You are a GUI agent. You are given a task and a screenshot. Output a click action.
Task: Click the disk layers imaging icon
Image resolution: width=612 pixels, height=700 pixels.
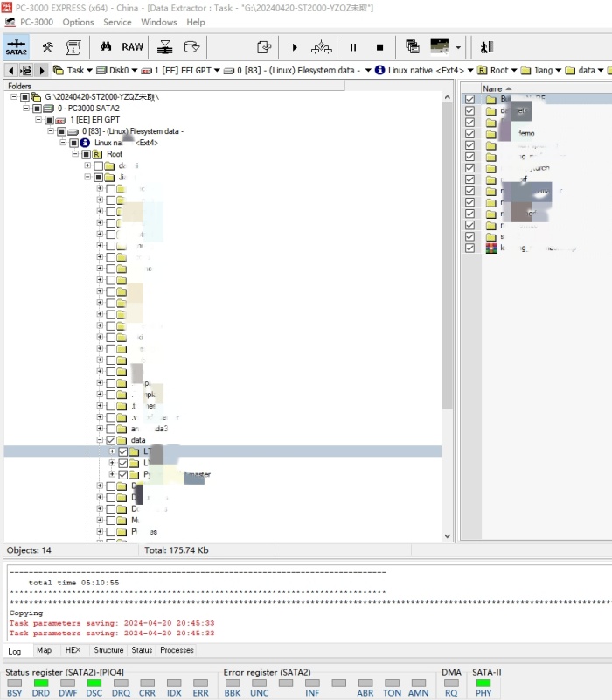[165, 47]
